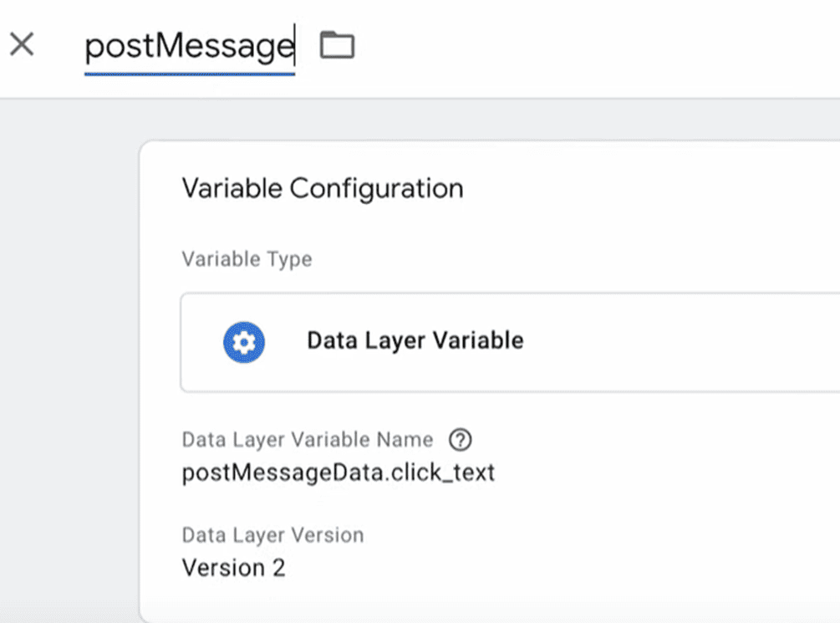Image resolution: width=840 pixels, height=623 pixels.
Task: Click the Data Layer Version label
Action: point(272,535)
